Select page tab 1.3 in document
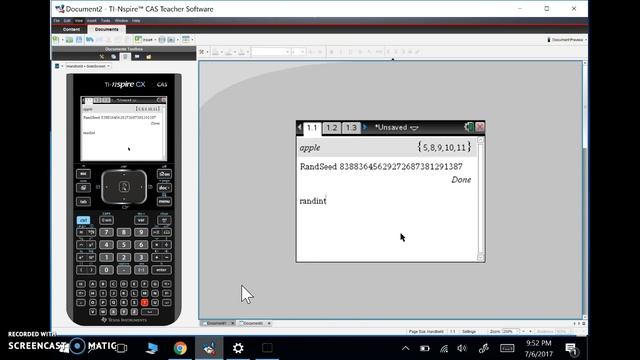 351,128
